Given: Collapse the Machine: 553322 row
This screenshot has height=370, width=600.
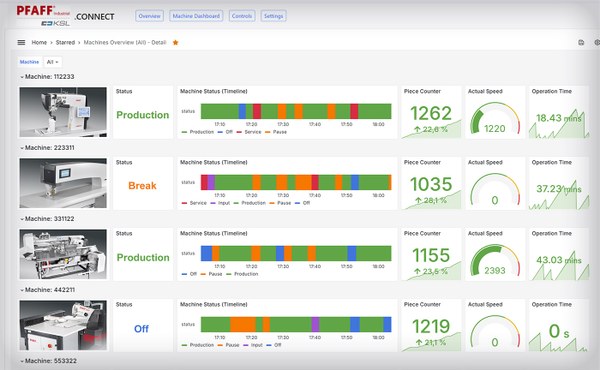Looking at the screenshot, I should click(x=48, y=361).
